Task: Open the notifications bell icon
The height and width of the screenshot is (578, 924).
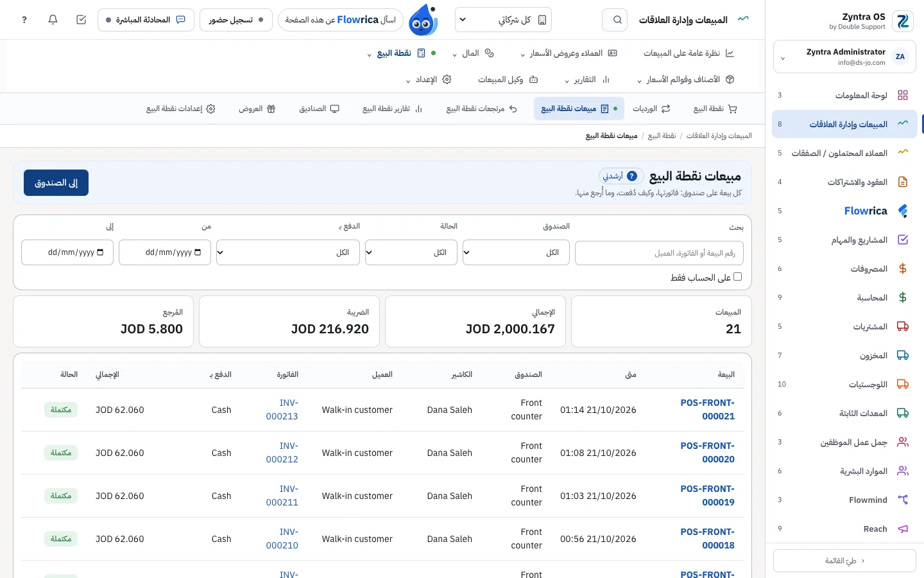Action: (x=53, y=20)
